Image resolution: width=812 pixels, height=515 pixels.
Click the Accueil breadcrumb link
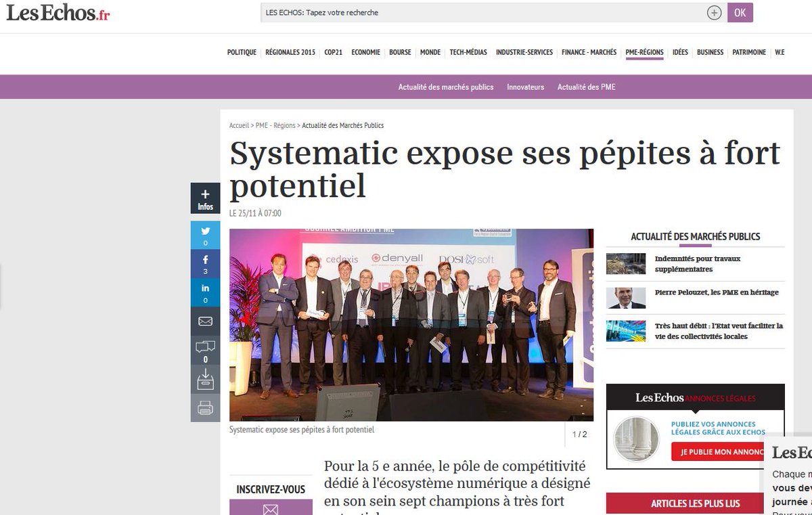[x=239, y=125]
